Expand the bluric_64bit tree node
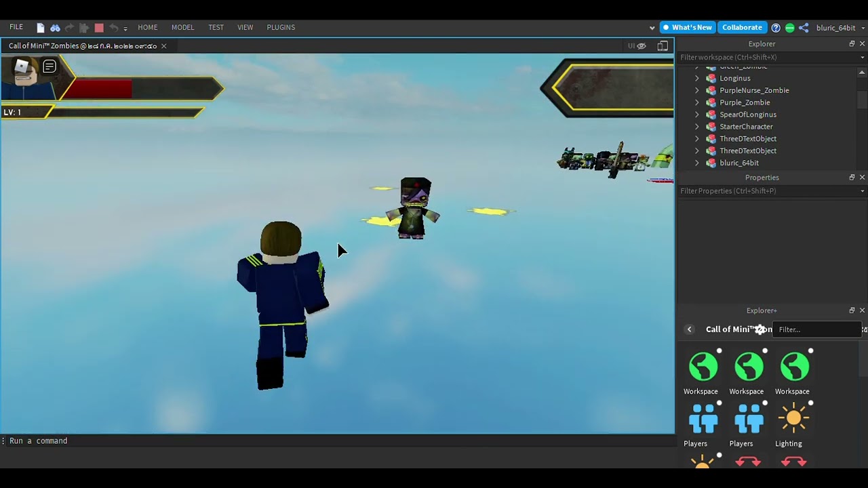 (x=696, y=163)
